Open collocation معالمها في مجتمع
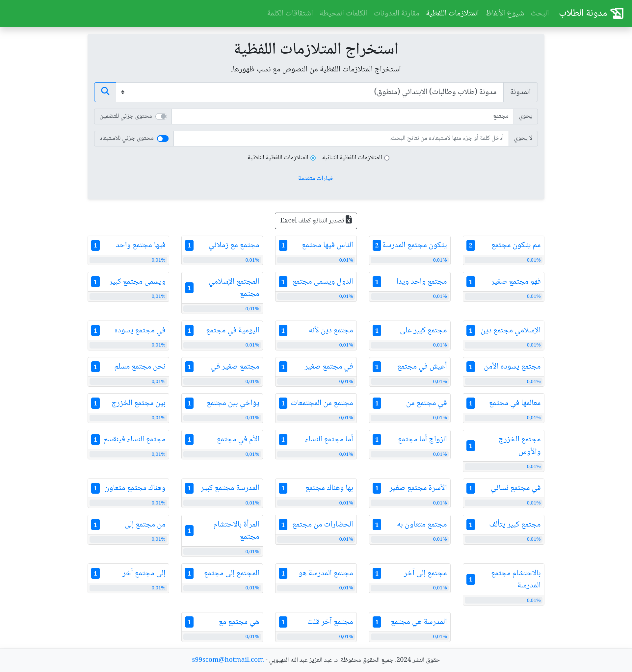This screenshot has height=672, width=632. (x=515, y=403)
